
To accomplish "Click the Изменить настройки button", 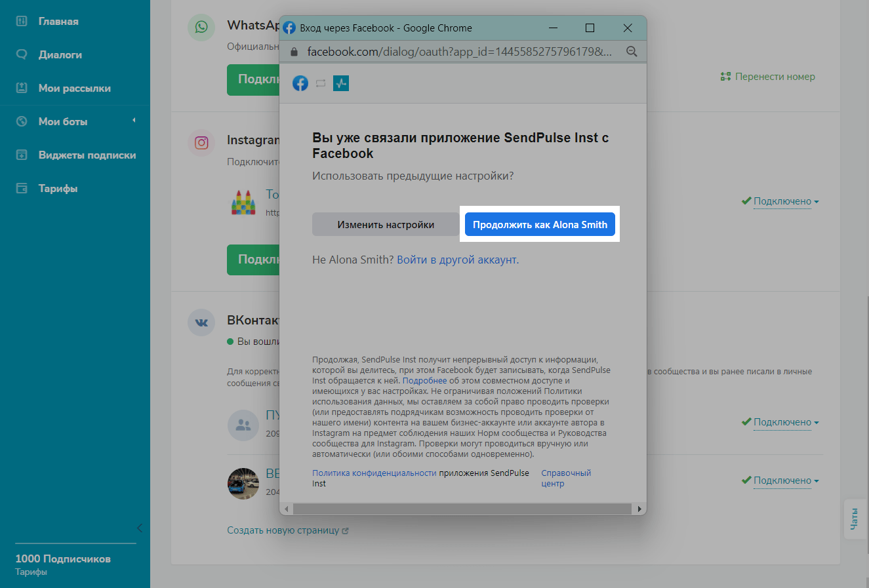I will point(386,224).
